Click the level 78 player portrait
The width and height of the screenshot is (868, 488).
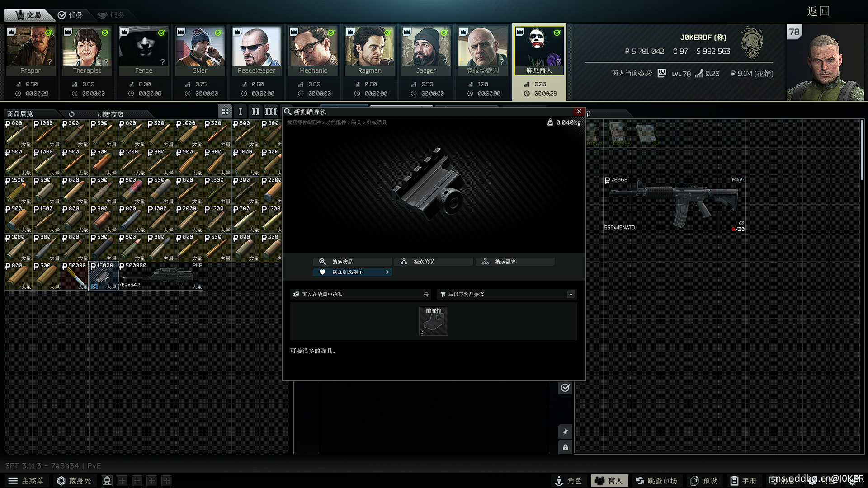(x=825, y=62)
